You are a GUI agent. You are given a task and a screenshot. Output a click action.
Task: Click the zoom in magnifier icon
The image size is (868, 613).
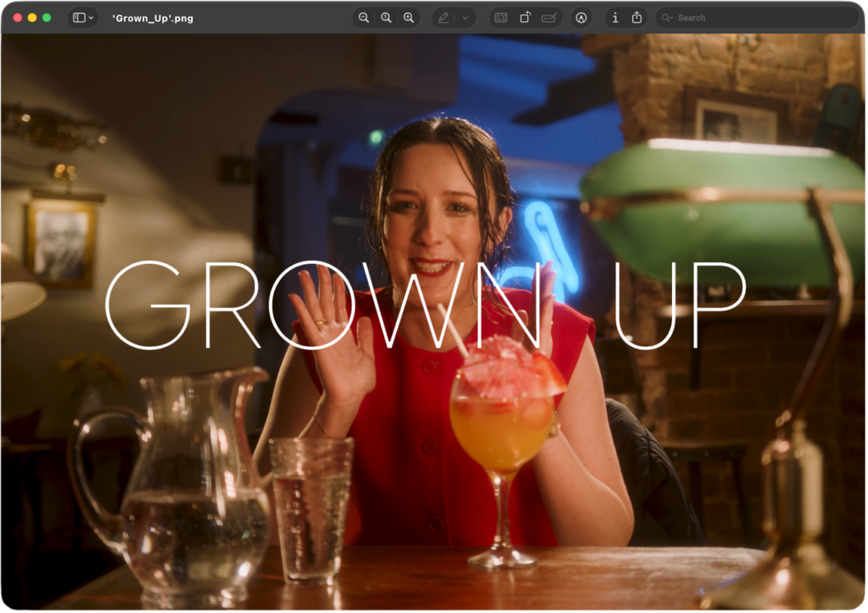pyautogui.click(x=409, y=18)
